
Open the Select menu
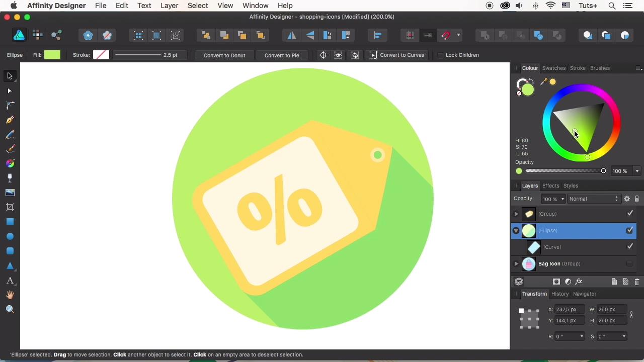[x=198, y=6]
